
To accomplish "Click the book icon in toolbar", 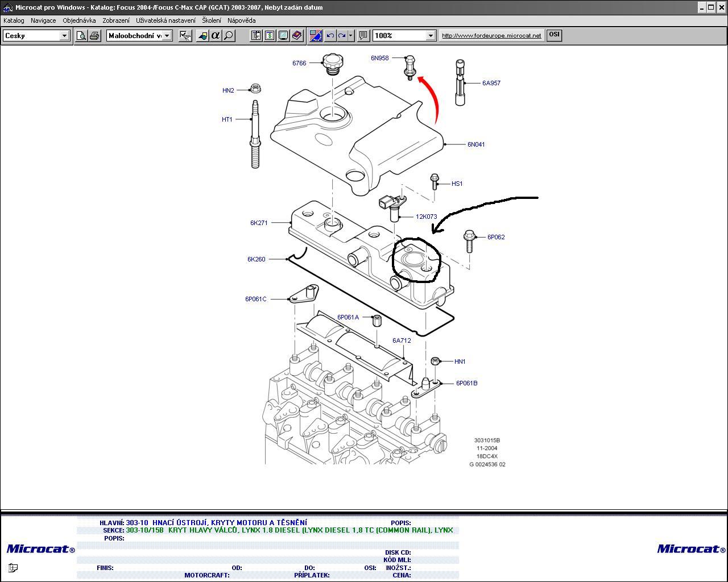I will click(x=297, y=35).
